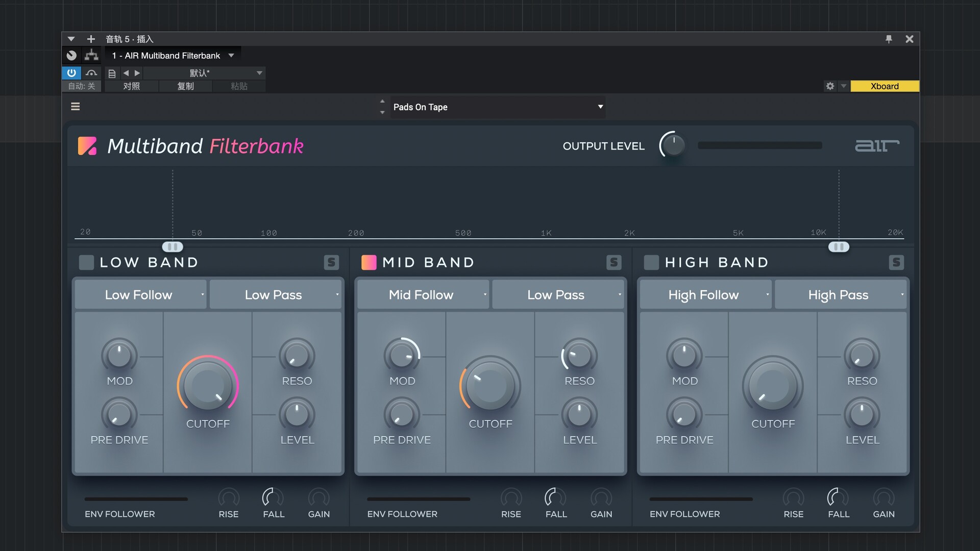980x551 pixels.
Task: Click the routing editor icon
Action: (91, 55)
